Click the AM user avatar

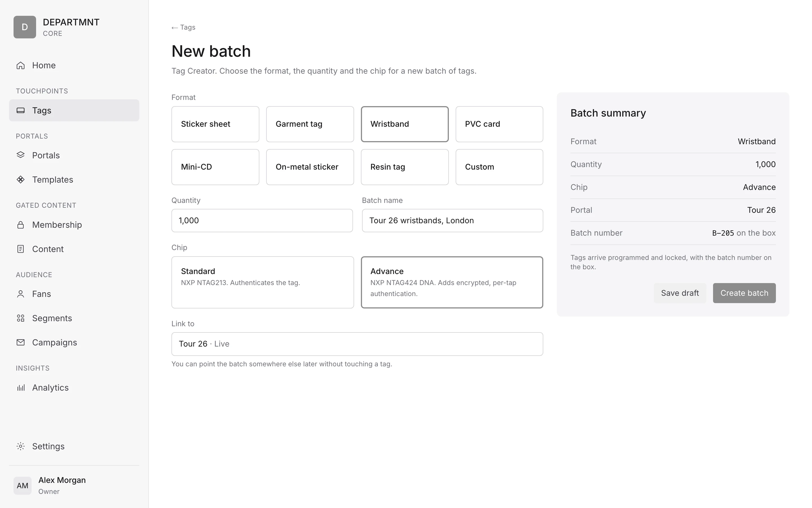point(23,485)
